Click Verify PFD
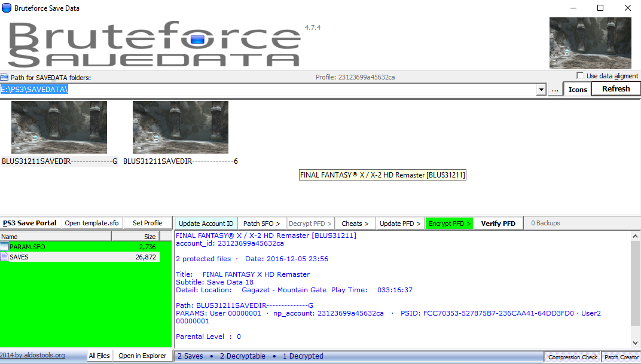641x364 pixels. point(498,224)
